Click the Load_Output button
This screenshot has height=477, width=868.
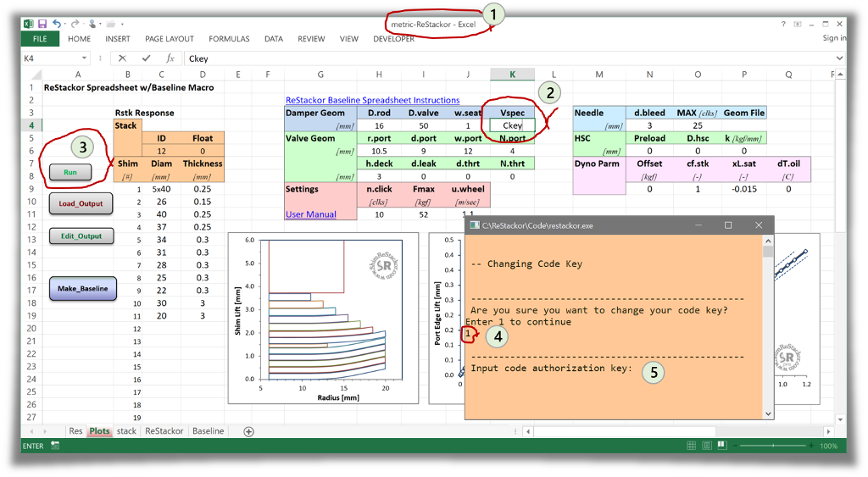(81, 203)
